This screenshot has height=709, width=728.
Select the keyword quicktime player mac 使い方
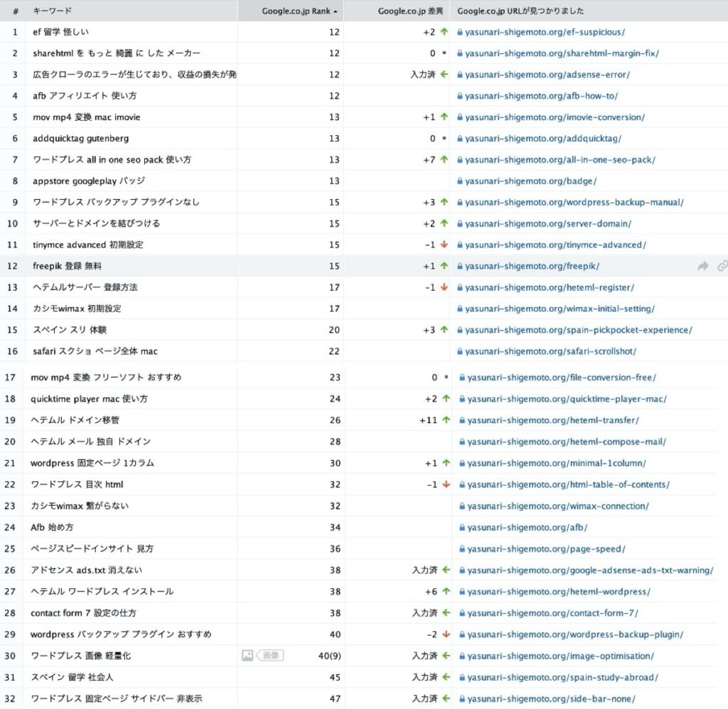click(x=89, y=399)
